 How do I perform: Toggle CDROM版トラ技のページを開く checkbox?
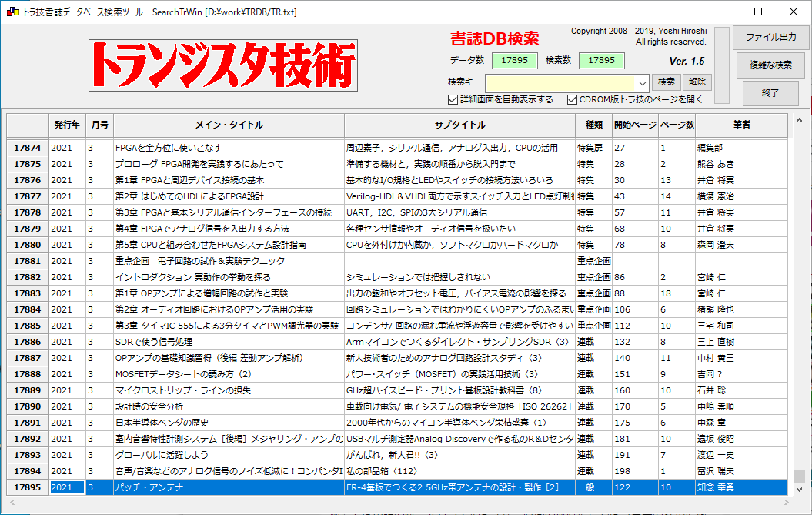572,99
